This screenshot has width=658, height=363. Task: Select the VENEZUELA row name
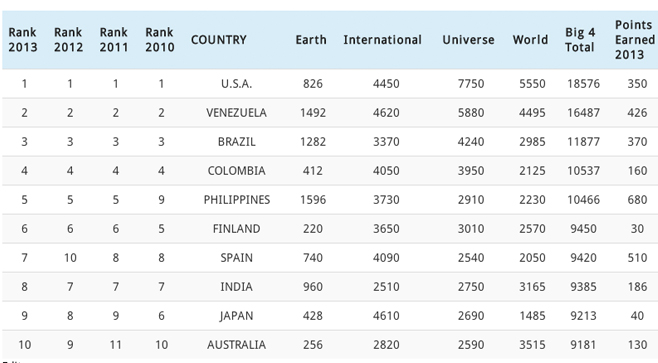[x=237, y=113]
